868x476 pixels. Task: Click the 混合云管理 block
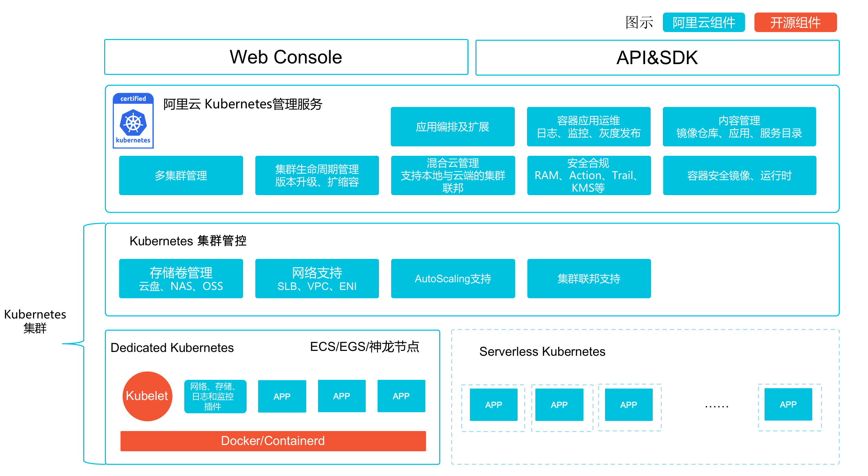tap(453, 175)
